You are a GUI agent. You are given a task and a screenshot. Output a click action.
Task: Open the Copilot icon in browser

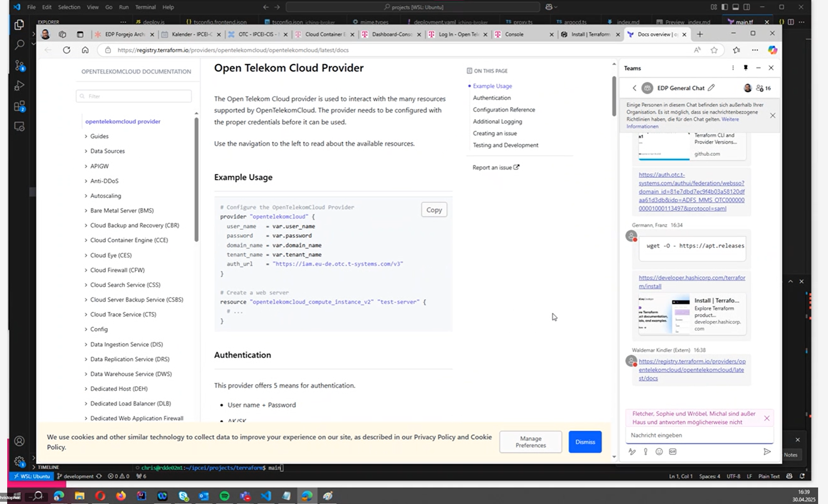[x=772, y=50]
